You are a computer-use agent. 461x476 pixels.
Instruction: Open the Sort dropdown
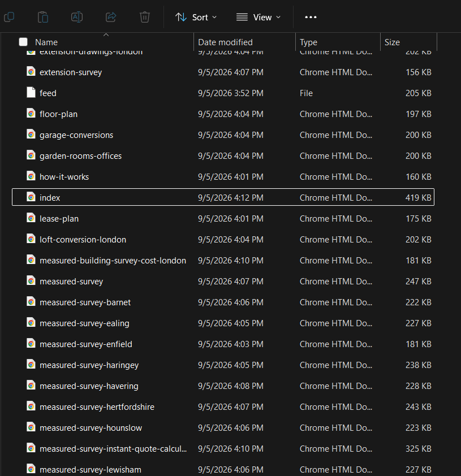point(196,18)
